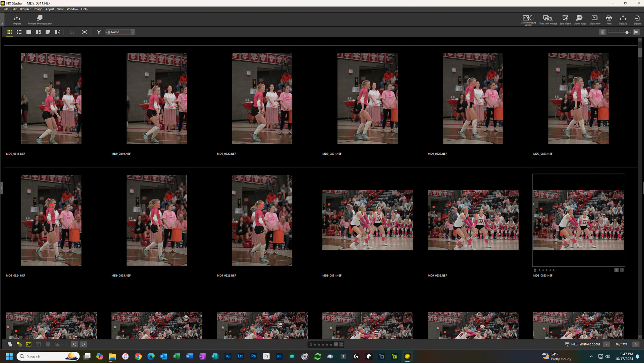Image resolution: width=644 pixels, height=363 pixels.
Task: Click the trash icon under MD9_0833.NEF
Action: (x=535, y=270)
